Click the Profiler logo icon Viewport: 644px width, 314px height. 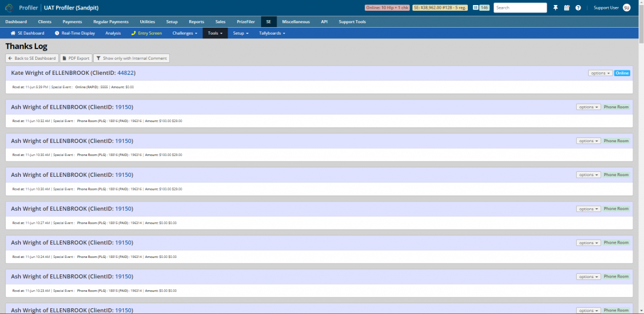pos(9,8)
